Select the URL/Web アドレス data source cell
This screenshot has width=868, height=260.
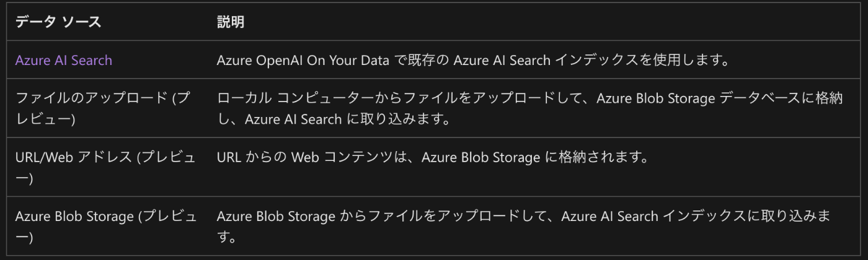pos(105,167)
